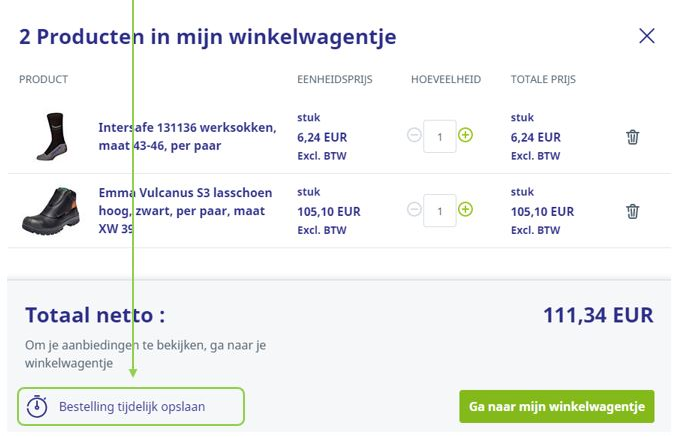Decrease quantity of Intersafe werksokken

pos(414,136)
